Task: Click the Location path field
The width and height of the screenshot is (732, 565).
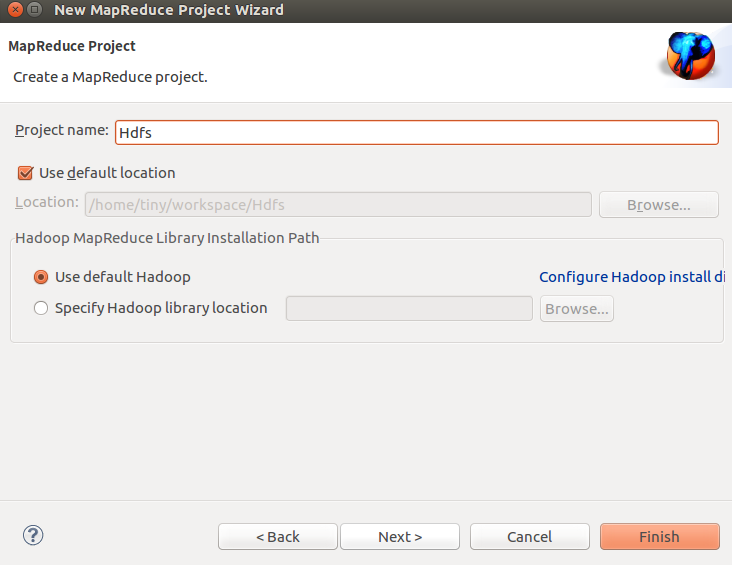Action: 338,205
